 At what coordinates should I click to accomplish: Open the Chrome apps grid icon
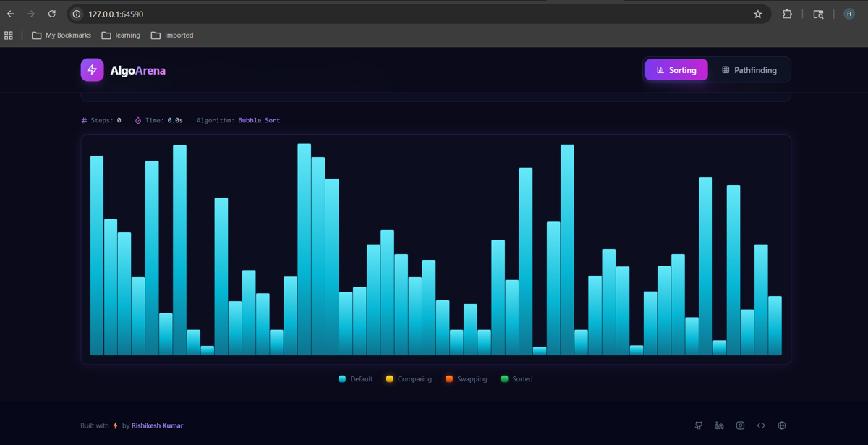9,35
